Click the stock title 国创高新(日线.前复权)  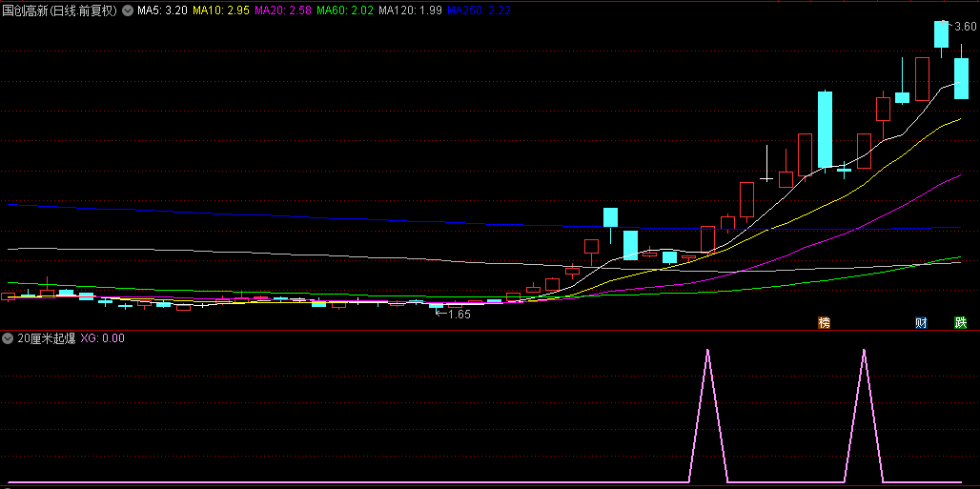pyautogui.click(x=60, y=10)
